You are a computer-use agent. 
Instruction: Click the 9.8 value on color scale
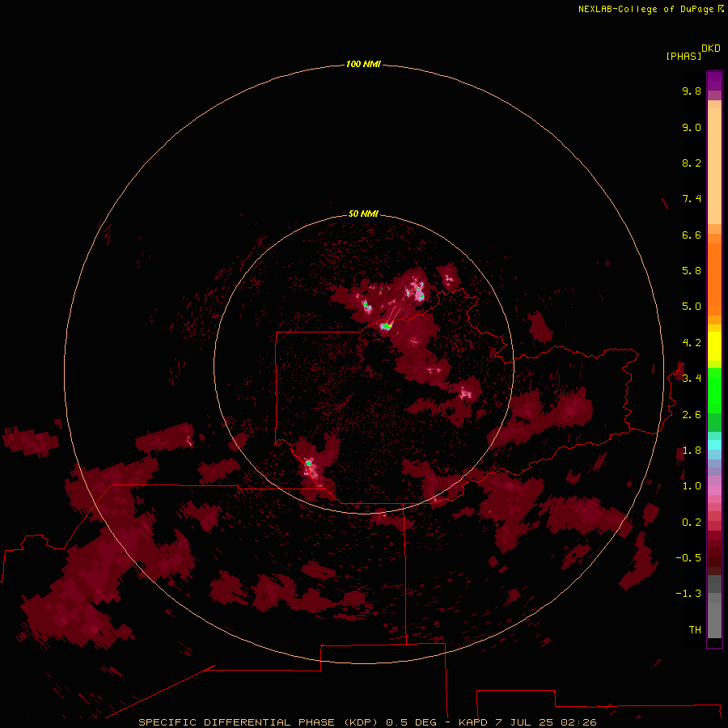coord(692,91)
